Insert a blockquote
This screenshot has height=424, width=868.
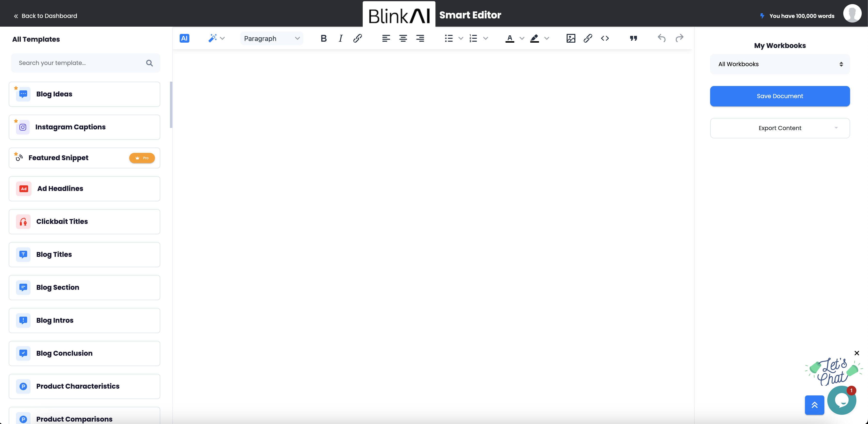pyautogui.click(x=633, y=38)
